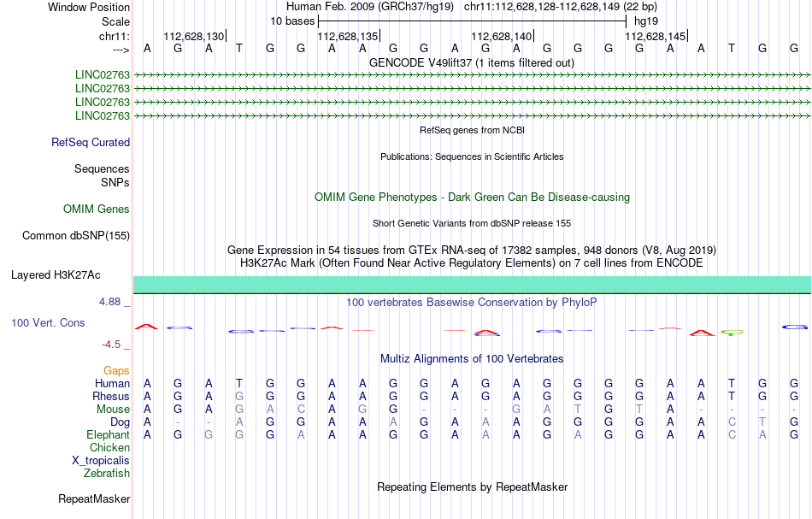Click the Scale label
Image resolution: width=812 pixels, height=519 pixels.
pos(116,21)
